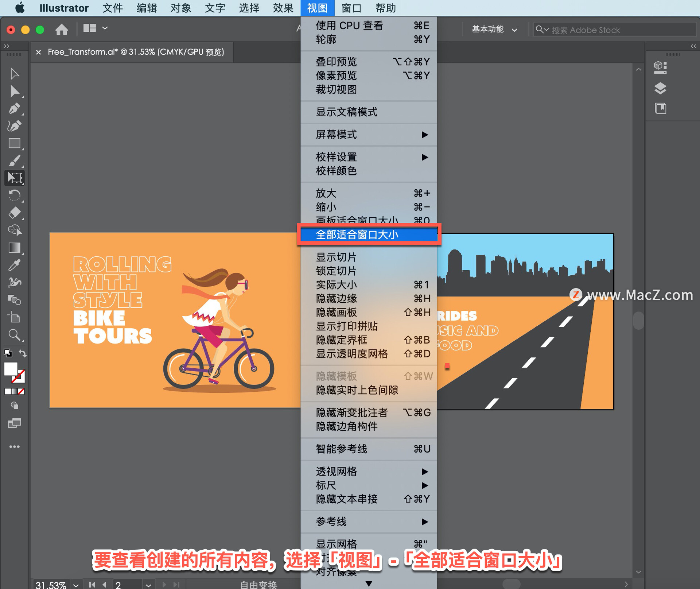700x589 pixels.
Task: Open the artboard number dropdown arrow
Action: 148,585
